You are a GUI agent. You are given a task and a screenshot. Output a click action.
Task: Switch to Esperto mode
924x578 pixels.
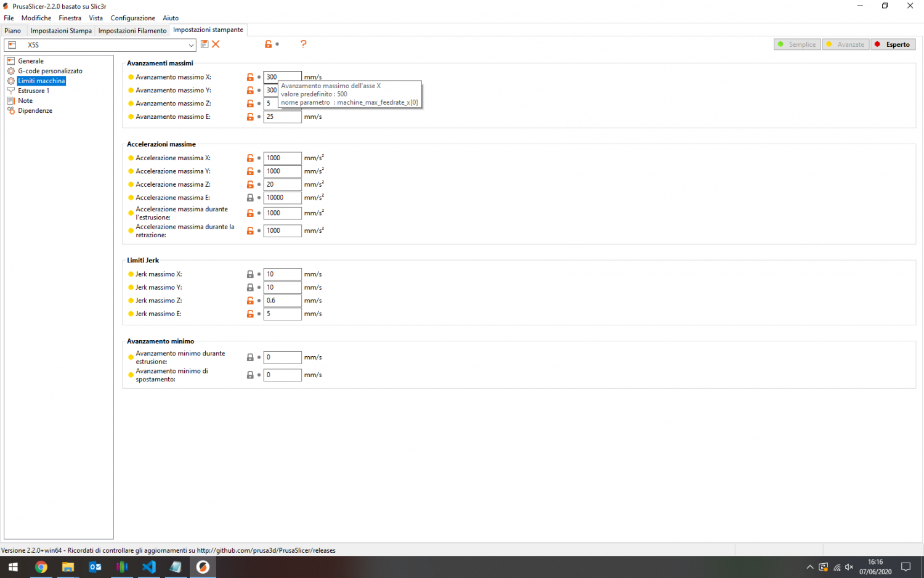coord(893,44)
